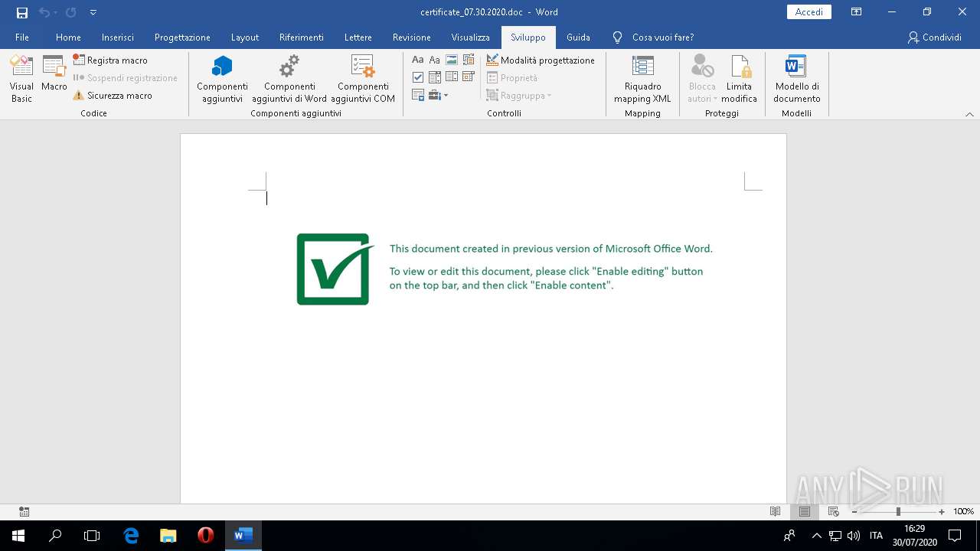980x551 pixels.
Task: Click the lightbulb Cosa vuoi fare icon
Action: [x=617, y=37]
